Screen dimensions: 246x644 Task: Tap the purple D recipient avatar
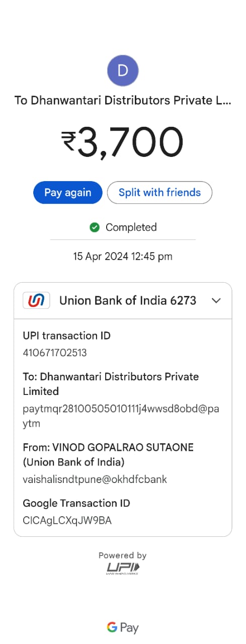point(123,71)
